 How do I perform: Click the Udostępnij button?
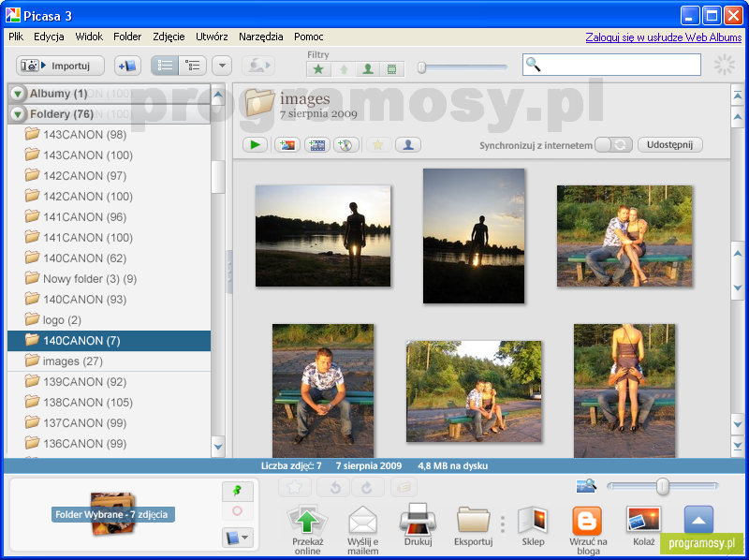pyautogui.click(x=670, y=145)
